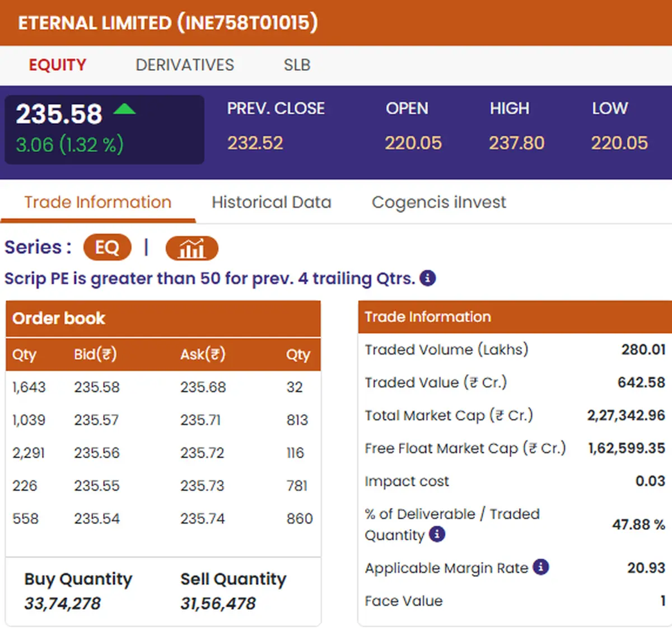Click ask price 235.72
The image size is (672, 634).
pos(202,453)
